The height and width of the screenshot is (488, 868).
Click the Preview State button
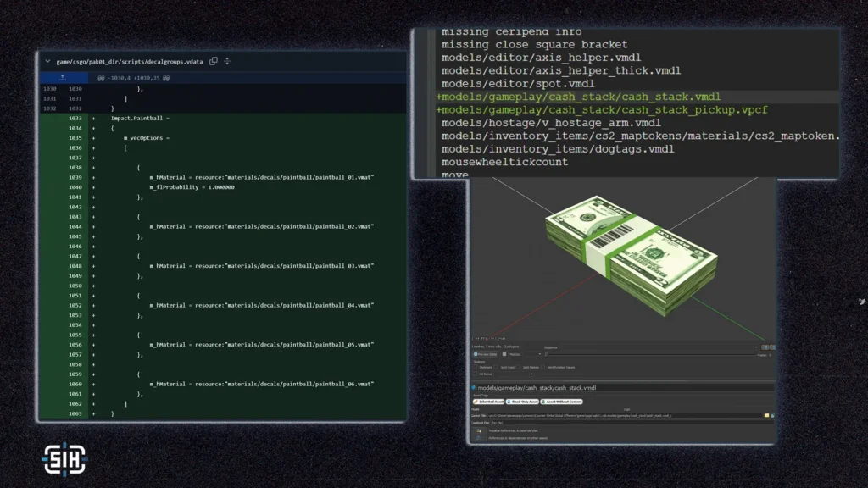[487, 353]
